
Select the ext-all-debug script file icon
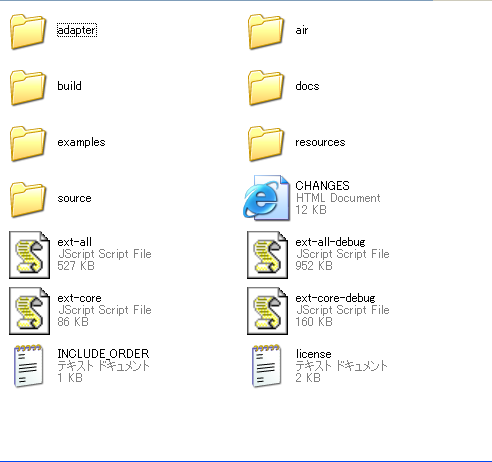click(x=267, y=255)
